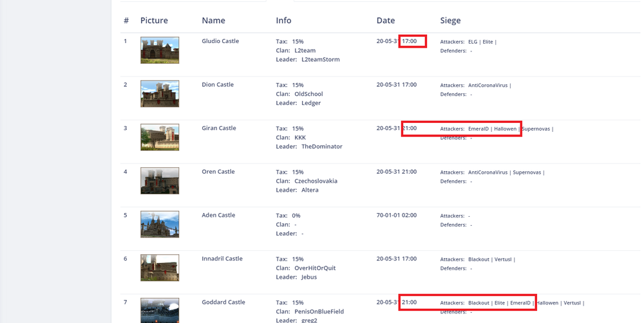Click the Date column header
Image resolution: width=644 pixels, height=323 pixels.
(386, 21)
